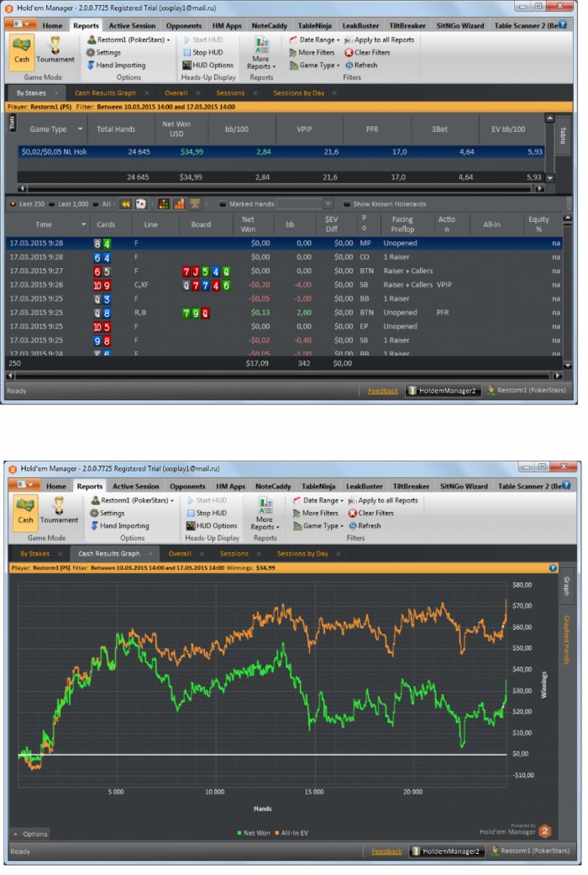
Task: Select the Last 250 hands radio button
Action: [x=28, y=204]
